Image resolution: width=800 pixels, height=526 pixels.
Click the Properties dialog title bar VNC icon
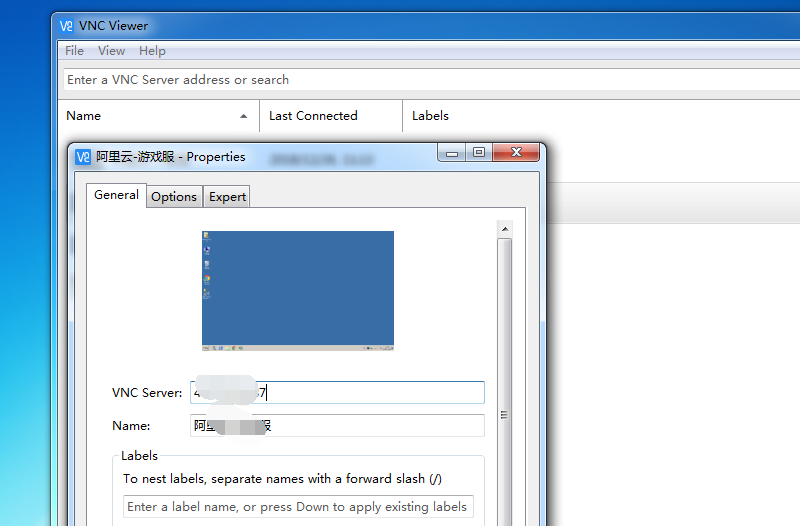[83, 157]
